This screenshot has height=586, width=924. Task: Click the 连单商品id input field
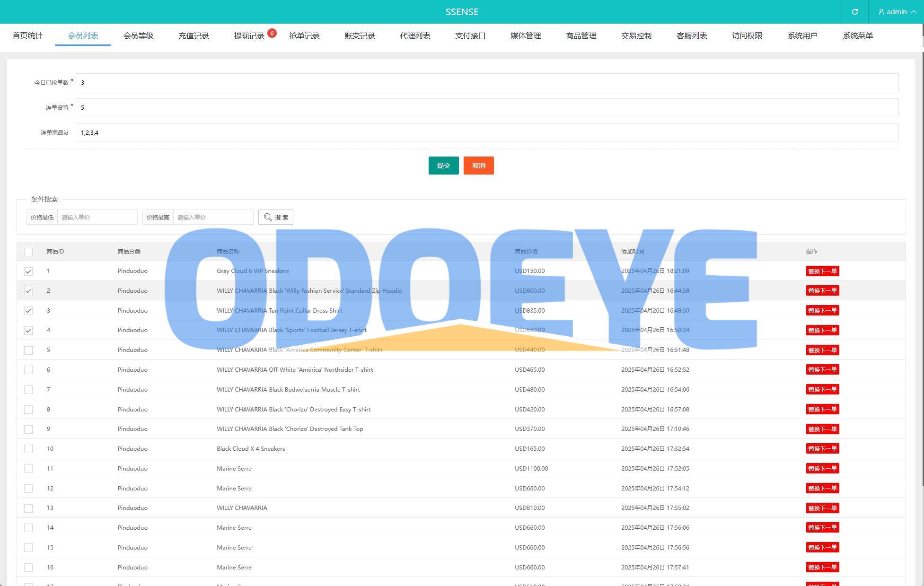486,133
